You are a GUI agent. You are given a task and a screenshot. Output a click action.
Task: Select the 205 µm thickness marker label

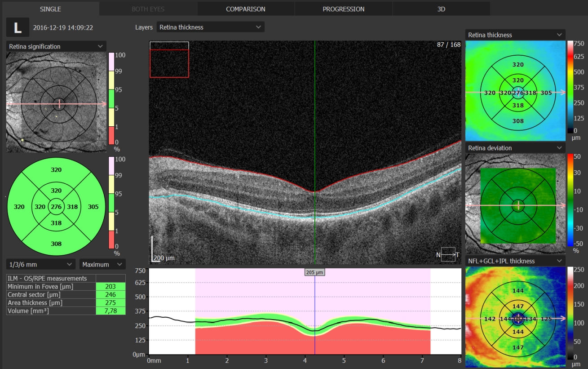coord(314,272)
